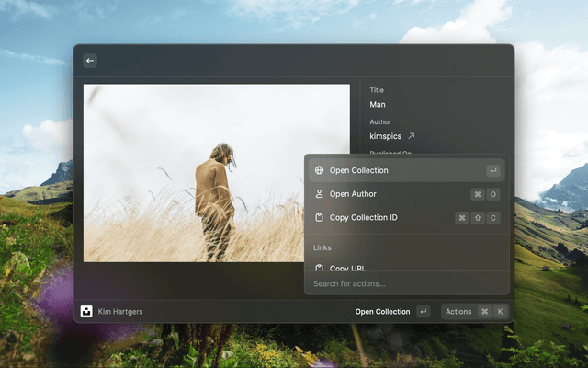Click the return key icon in bottom bar
Viewport: 588px width, 368px height.
point(423,312)
